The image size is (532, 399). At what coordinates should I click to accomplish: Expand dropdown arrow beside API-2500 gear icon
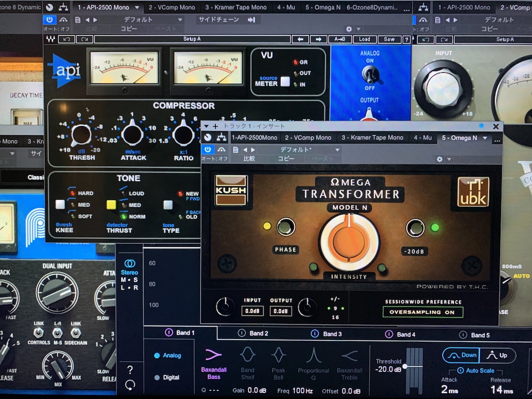coord(359,29)
